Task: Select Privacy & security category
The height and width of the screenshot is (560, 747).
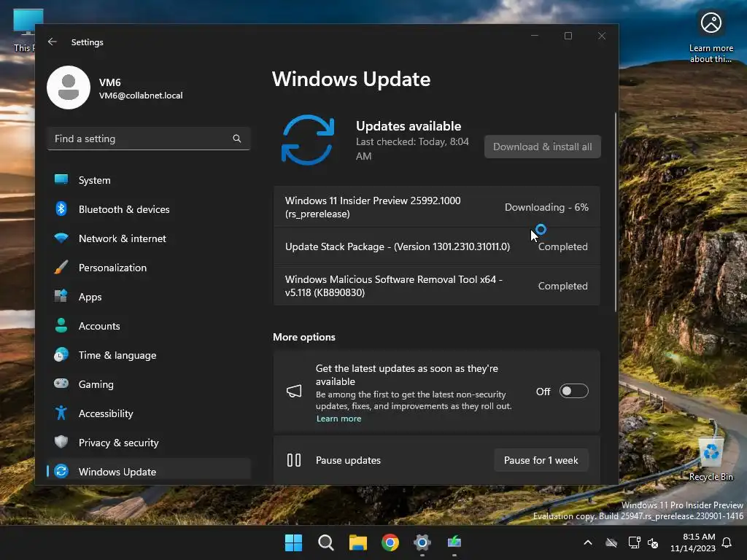Action: coord(149,443)
